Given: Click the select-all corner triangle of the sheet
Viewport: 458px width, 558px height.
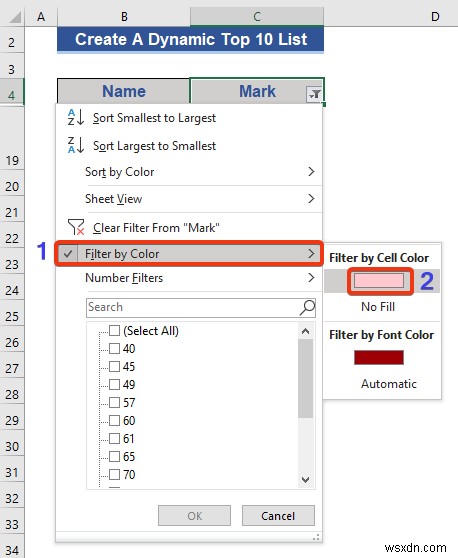Looking at the screenshot, I should 15,17.
